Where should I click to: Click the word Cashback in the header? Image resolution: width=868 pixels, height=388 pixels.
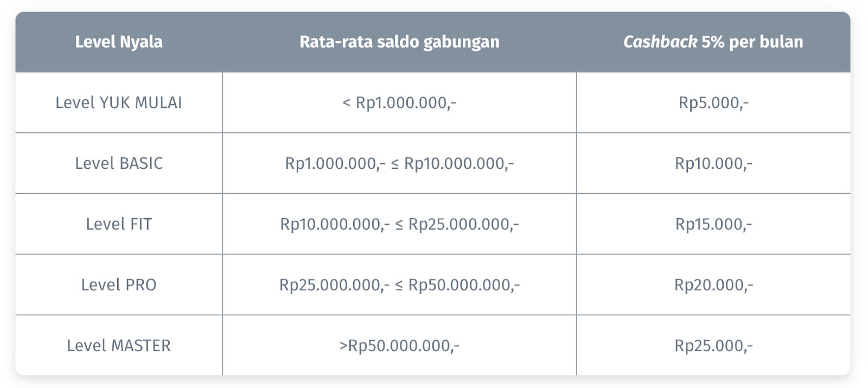[660, 42]
